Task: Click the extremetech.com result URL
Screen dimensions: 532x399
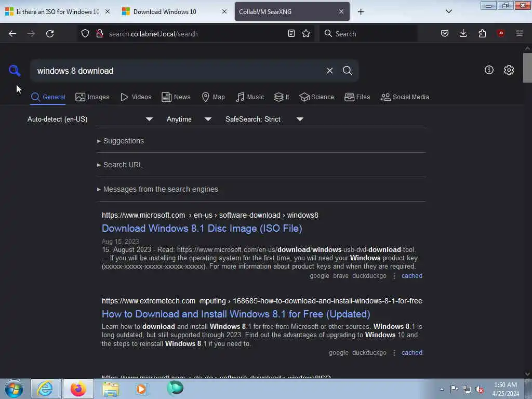Action: pos(262,301)
